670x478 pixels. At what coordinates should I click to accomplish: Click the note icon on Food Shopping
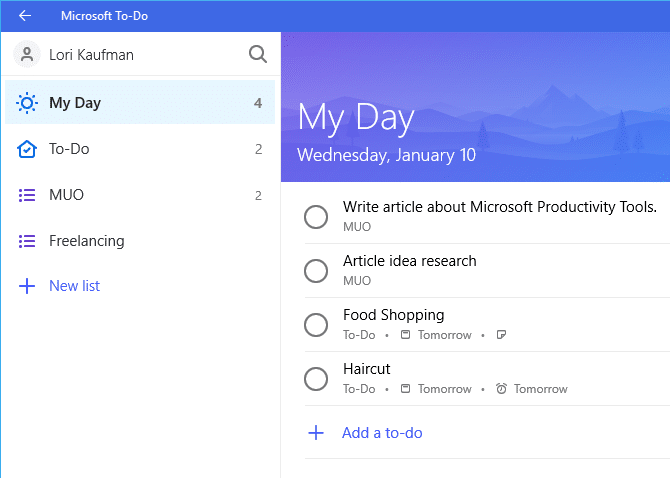point(501,334)
